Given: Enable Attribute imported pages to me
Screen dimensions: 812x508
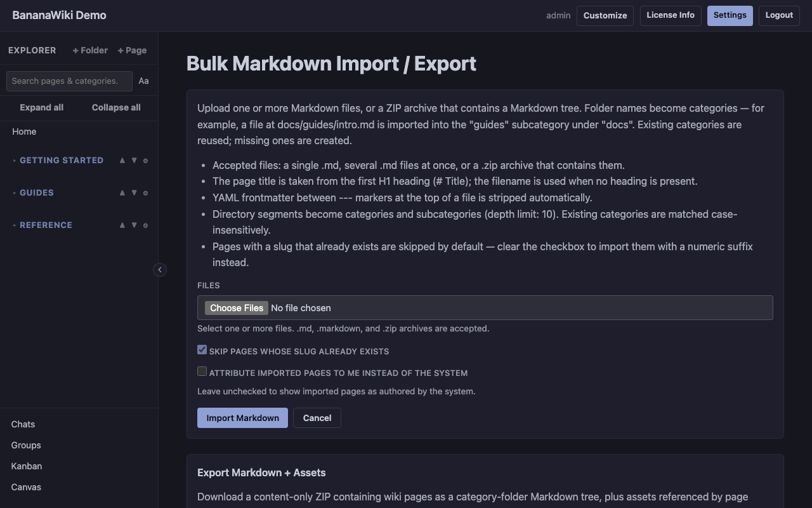Looking at the screenshot, I should click(x=202, y=371).
